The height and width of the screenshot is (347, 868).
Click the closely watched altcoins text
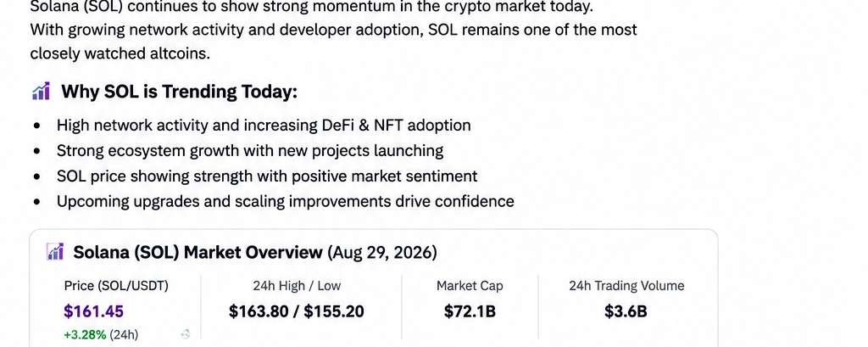(x=120, y=53)
